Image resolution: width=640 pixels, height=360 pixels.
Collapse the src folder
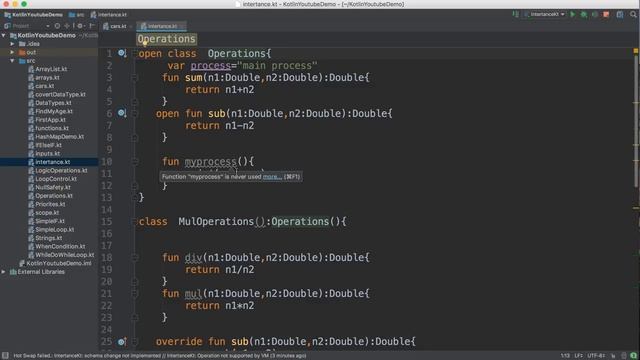tap(12, 61)
